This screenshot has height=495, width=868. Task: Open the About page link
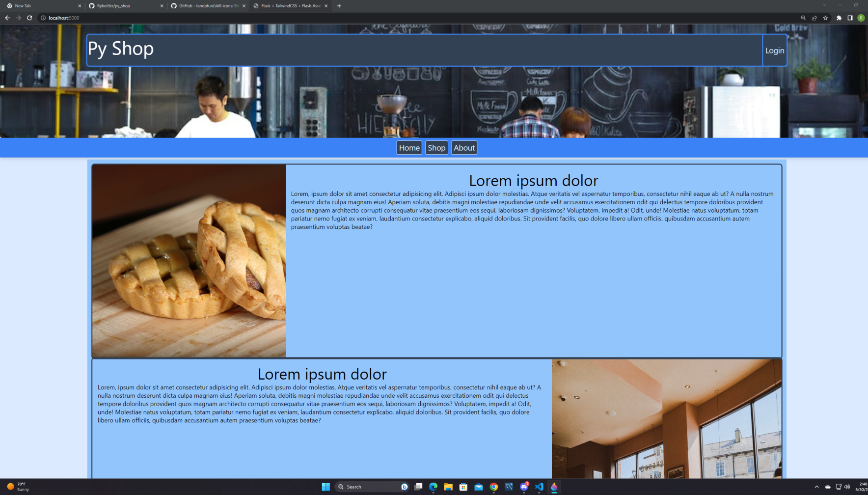[464, 148]
